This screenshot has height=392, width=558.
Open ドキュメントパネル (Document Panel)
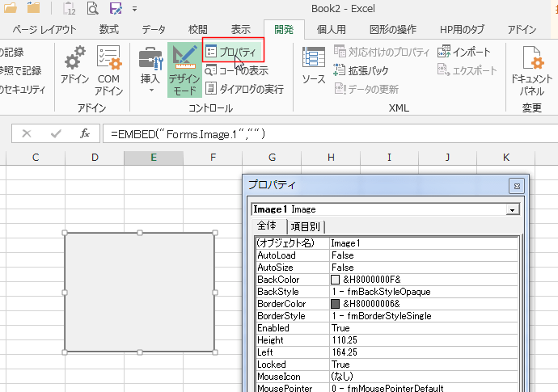coord(532,69)
